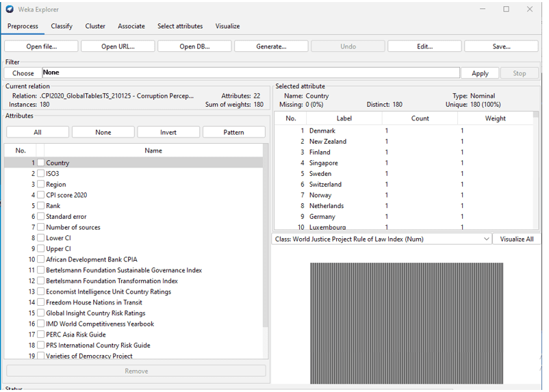Open the Visualize tab
549x392 pixels.
(227, 26)
